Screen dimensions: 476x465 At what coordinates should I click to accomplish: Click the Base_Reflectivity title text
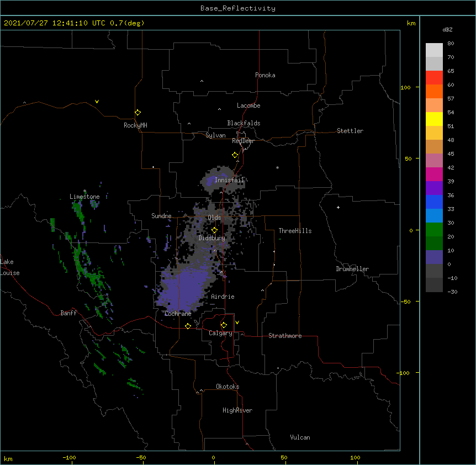pos(238,8)
